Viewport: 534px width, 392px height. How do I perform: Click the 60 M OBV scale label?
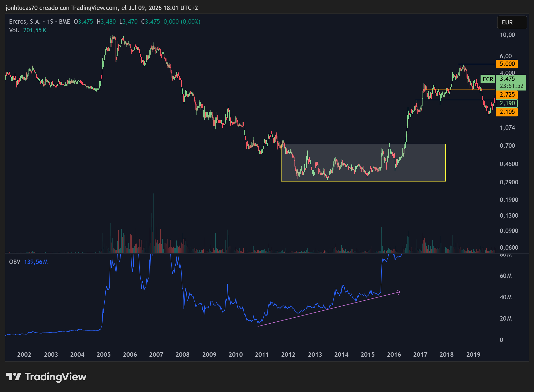pos(506,276)
